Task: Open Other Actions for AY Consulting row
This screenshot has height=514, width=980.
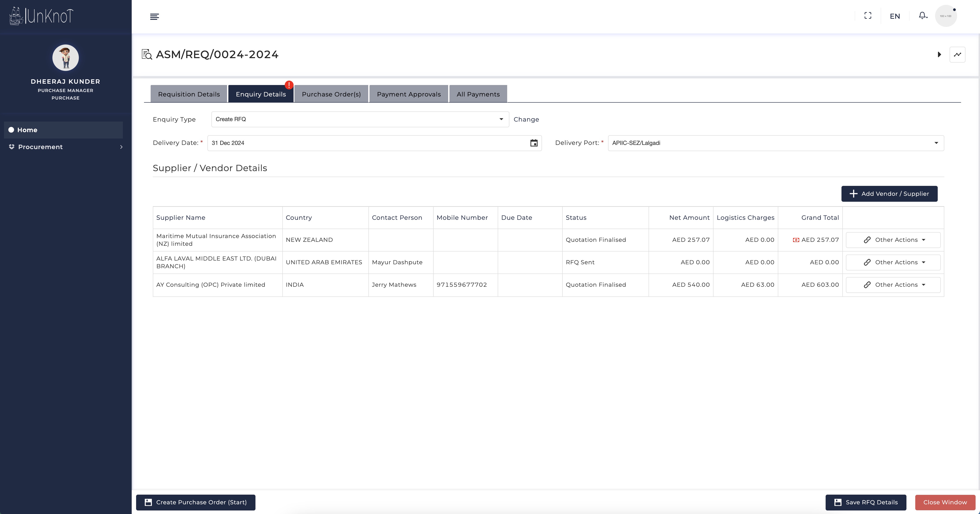Action: tap(893, 285)
